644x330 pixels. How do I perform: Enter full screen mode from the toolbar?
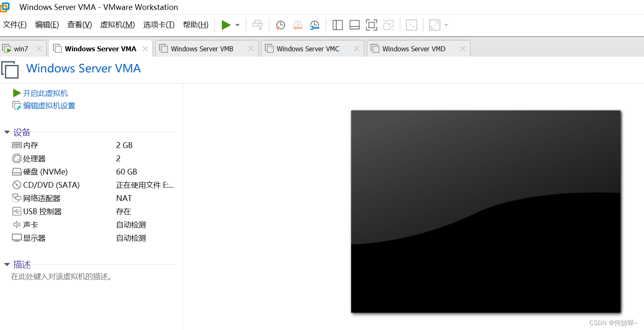371,25
